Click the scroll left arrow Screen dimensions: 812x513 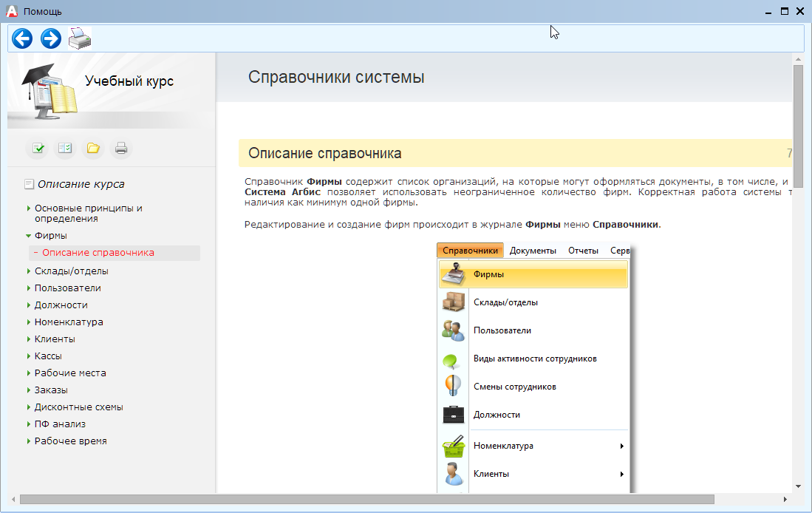(x=13, y=499)
